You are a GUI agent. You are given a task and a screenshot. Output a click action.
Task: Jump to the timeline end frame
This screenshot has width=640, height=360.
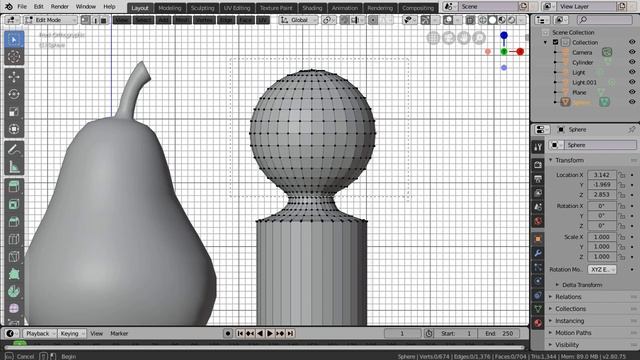pos(290,333)
